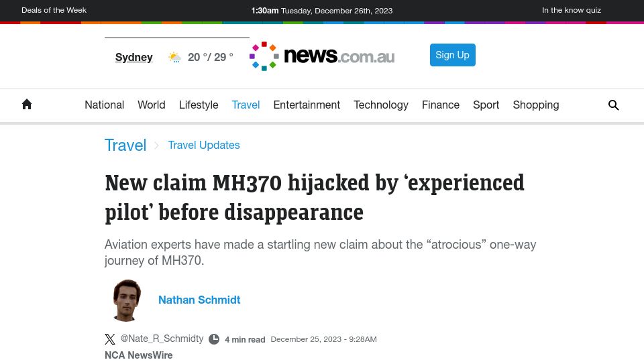Go to the home page icon

click(27, 105)
